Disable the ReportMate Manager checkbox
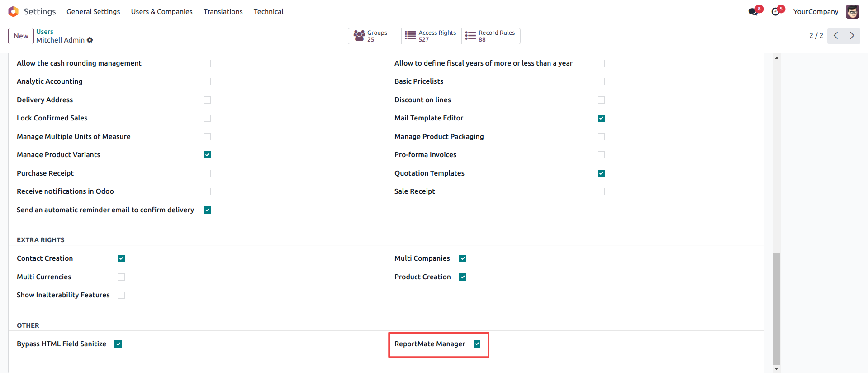The height and width of the screenshot is (373, 868). tap(477, 344)
